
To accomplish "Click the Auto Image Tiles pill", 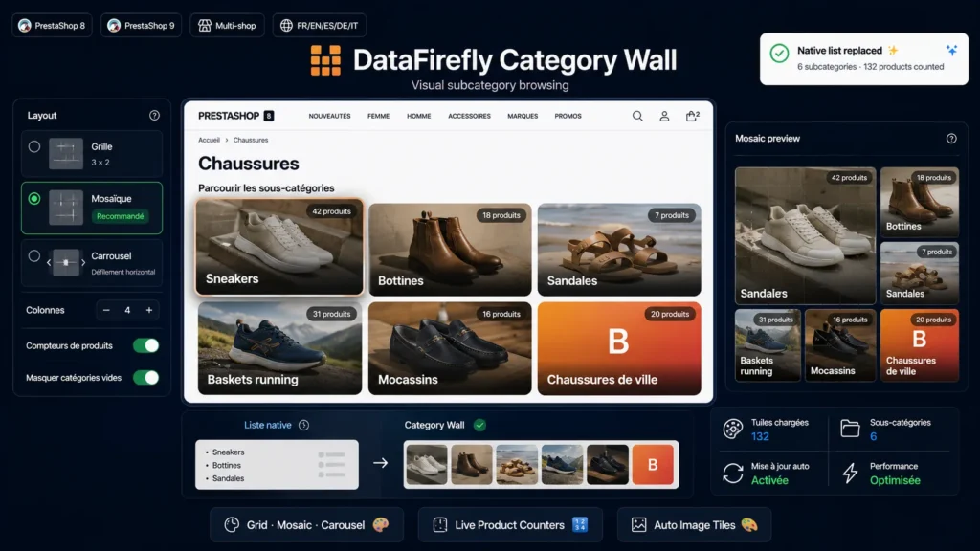I will [694, 525].
